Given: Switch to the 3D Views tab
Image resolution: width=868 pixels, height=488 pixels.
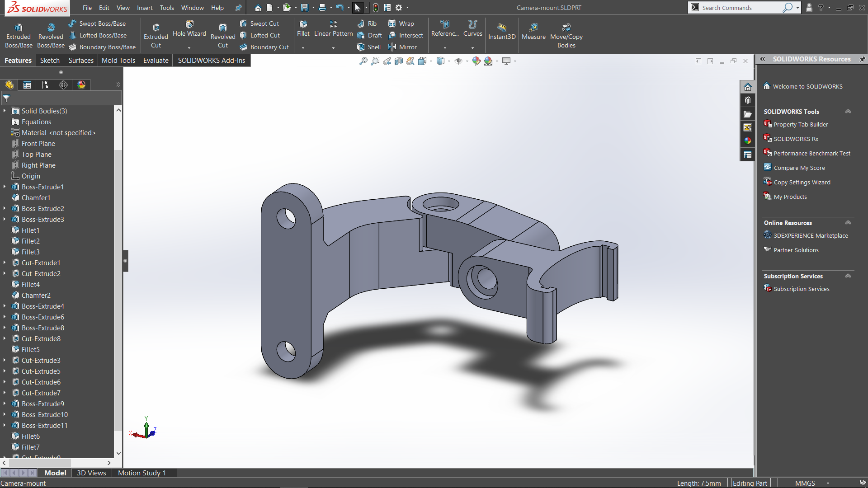Looking at the screenshot, I should pos(91,473).
